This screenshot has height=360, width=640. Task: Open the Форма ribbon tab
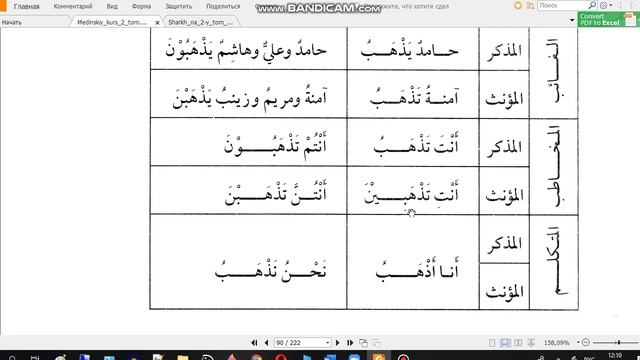141,7
